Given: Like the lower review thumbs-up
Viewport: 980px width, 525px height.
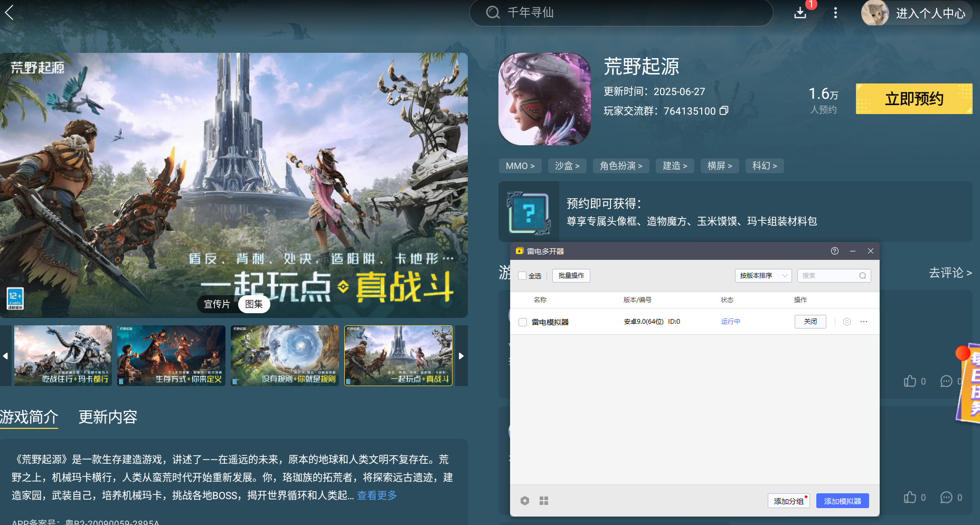Looking at the screenshot, I should coord(910,498).
